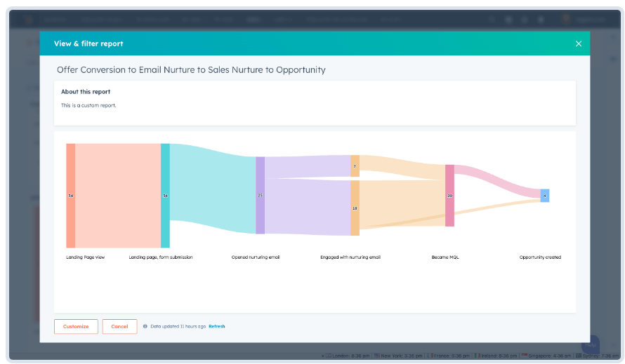Image resolution: width=625 pixels, height=364 pixels.
Task: Select the blue Opportunity created node
Action: tap(545, 196)
